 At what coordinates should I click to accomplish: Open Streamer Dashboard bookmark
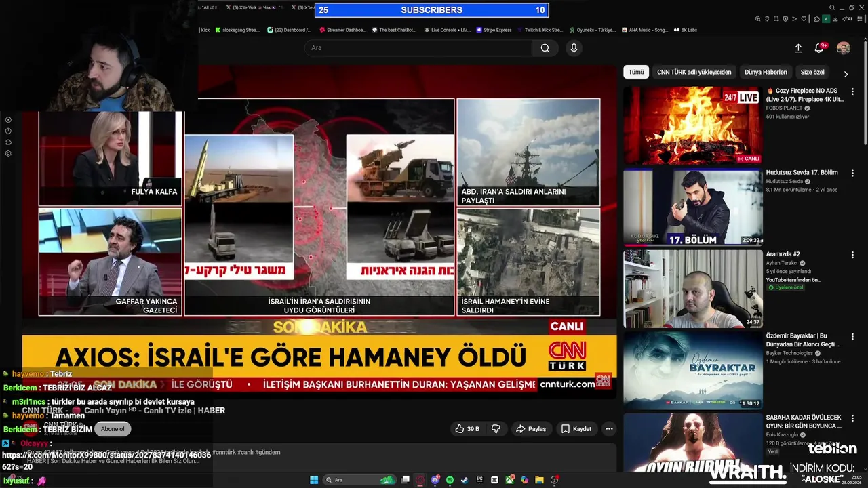coord(342,30)
